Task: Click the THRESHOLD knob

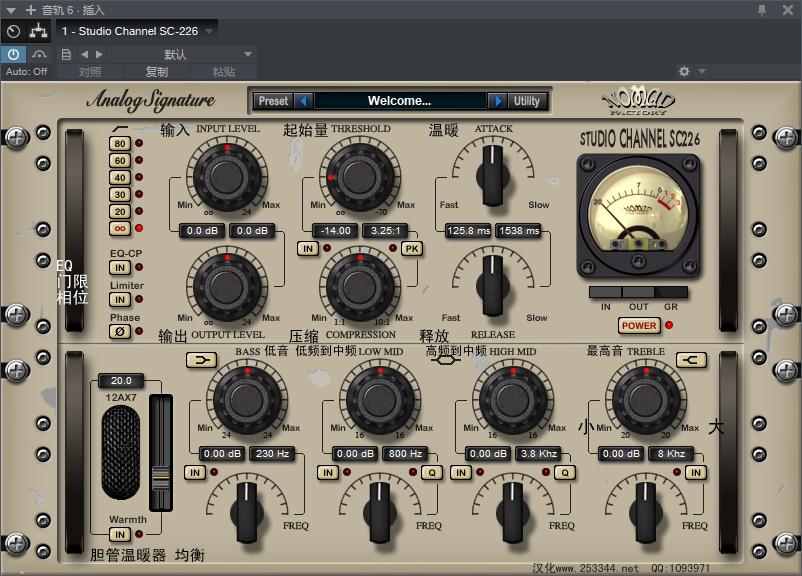Action: click(360, 176)
